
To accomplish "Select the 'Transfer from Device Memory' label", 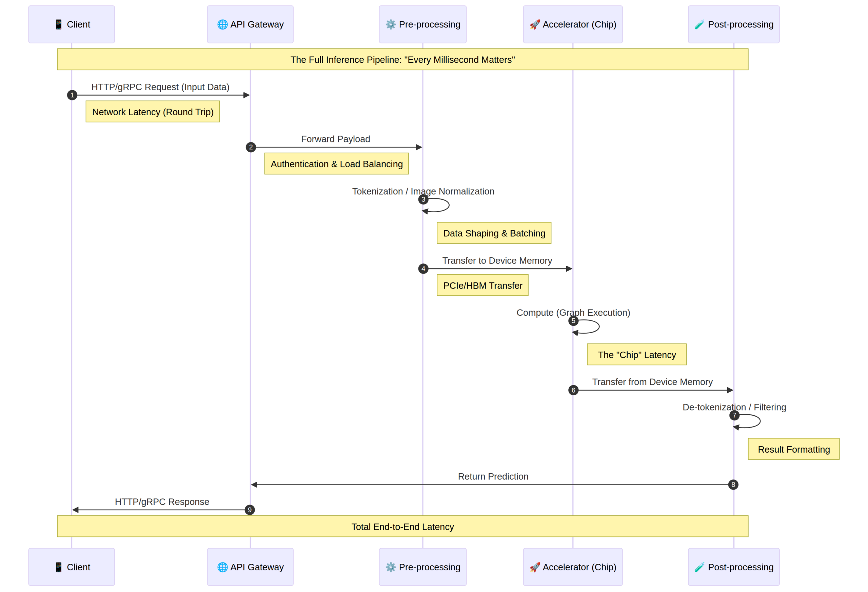I will pos(652,382).
